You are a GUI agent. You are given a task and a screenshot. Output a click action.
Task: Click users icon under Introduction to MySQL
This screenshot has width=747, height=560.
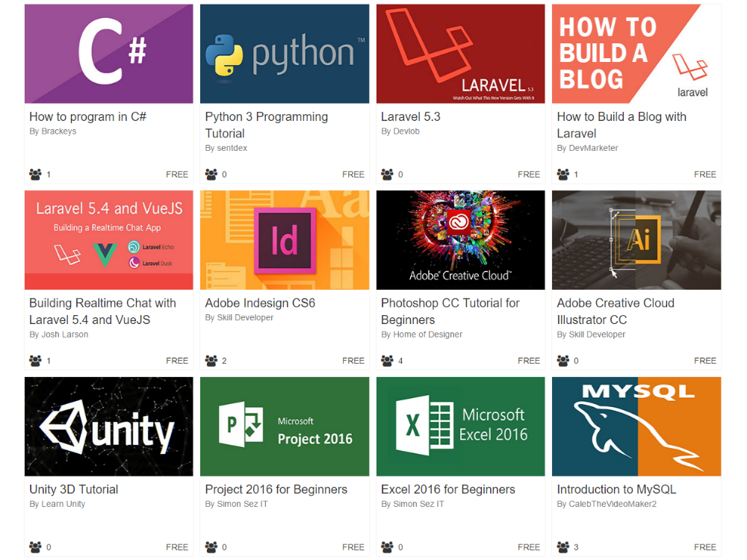pos(563,547)
